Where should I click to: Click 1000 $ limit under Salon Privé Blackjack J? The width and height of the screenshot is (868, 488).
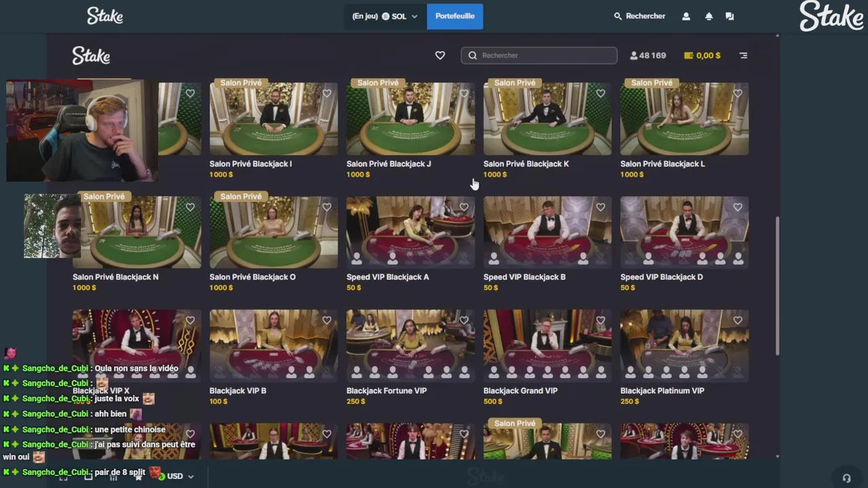tap(358, 174)
